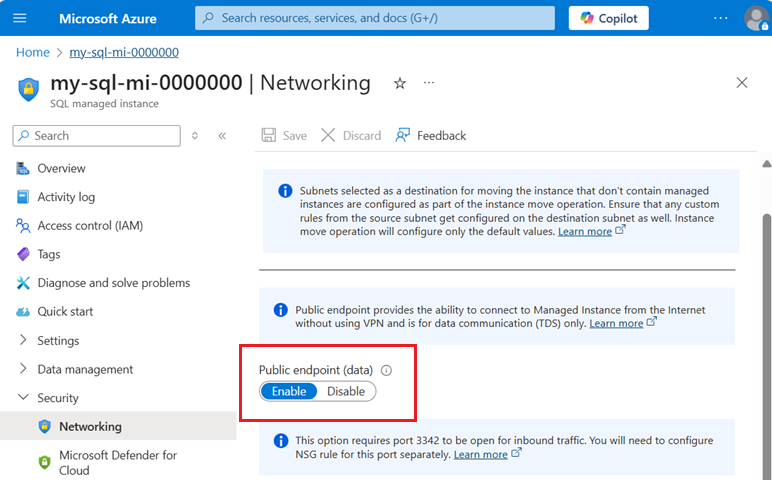Open Activity log
The image size is (772, 480).
[66, 197]
